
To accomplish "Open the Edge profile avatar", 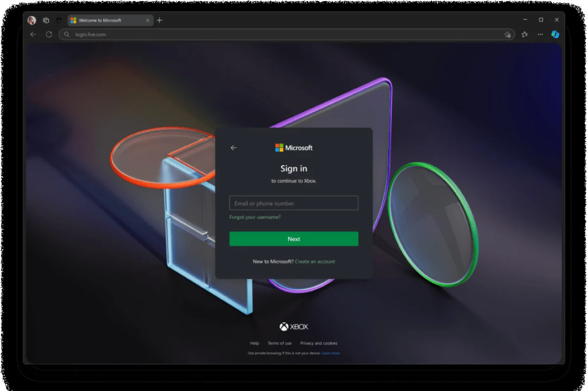I will (x=32, y=20).
